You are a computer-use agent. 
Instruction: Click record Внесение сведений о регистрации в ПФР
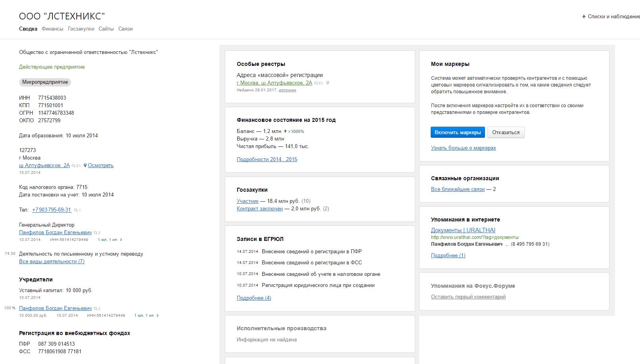(312, 251)
